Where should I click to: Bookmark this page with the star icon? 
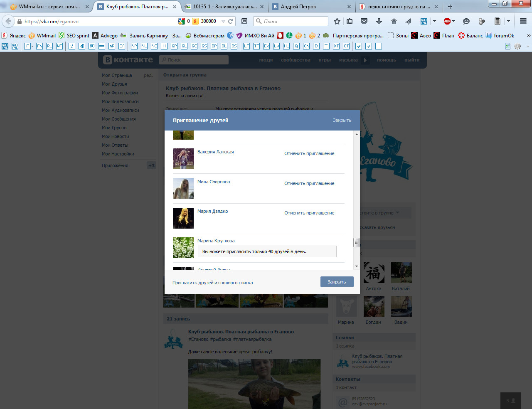click(x=337, y=21)
